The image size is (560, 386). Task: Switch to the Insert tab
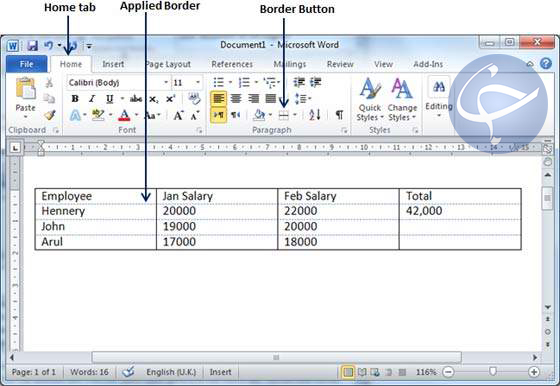[113, 64]
